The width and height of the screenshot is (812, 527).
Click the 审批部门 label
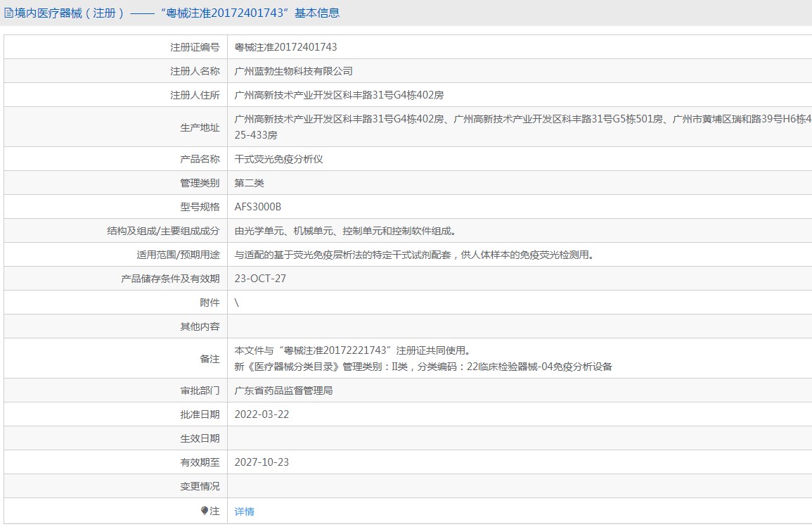pos(200,391)
